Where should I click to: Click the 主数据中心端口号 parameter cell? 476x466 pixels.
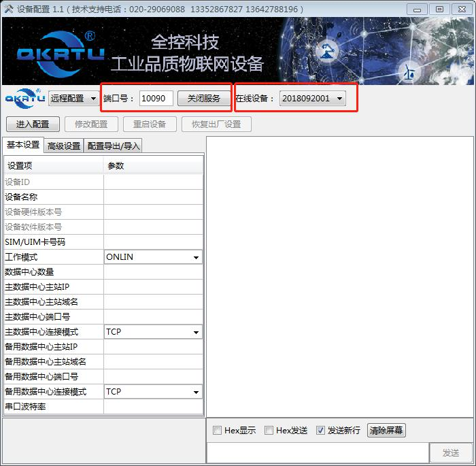pyautogui.click(x=153, y=317)
